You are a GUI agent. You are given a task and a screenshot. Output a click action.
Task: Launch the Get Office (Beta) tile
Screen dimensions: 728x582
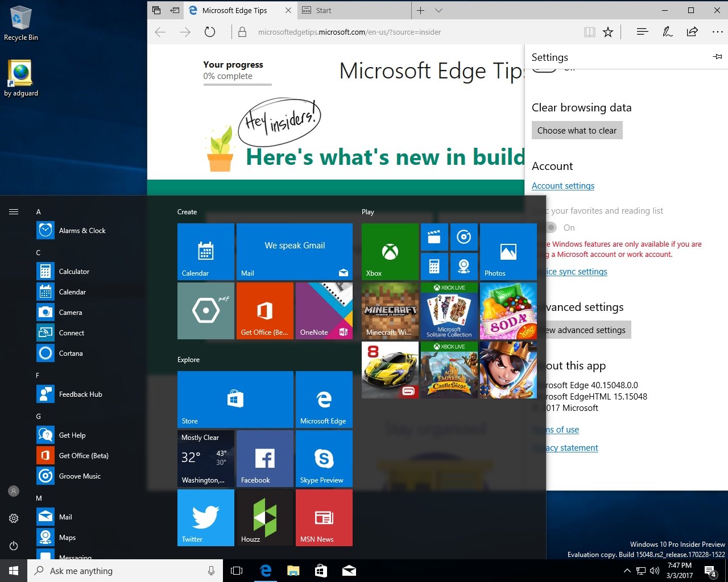(265, 311)
